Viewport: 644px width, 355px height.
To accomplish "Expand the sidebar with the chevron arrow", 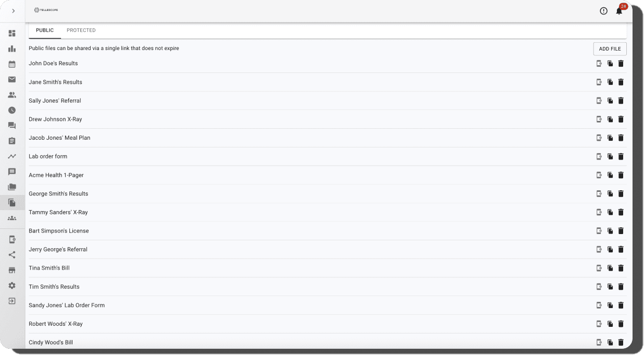I will (x=13, y=11).
